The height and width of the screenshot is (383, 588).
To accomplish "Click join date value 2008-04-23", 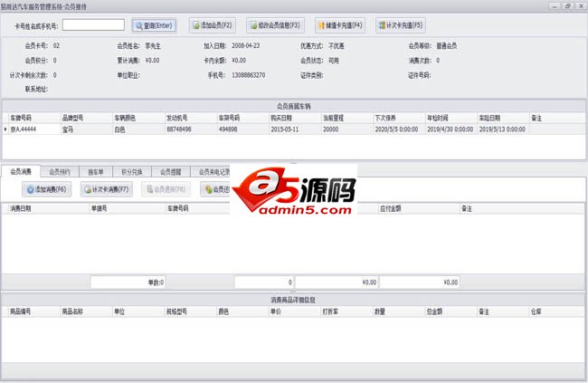I will 246,45.
